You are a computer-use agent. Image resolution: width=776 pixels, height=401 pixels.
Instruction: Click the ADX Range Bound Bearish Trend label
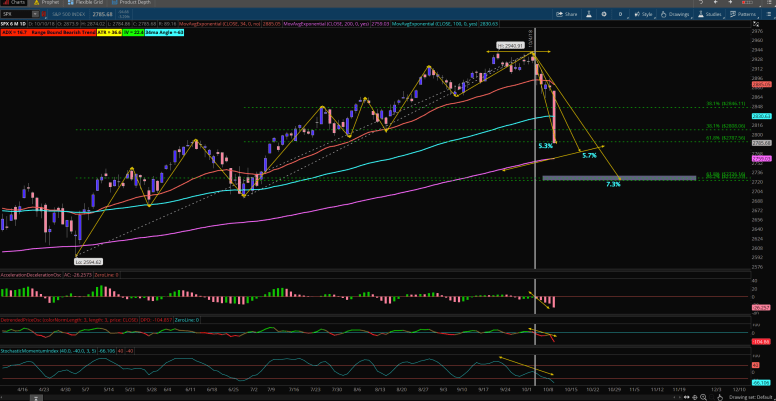click(x=48, y=32)
